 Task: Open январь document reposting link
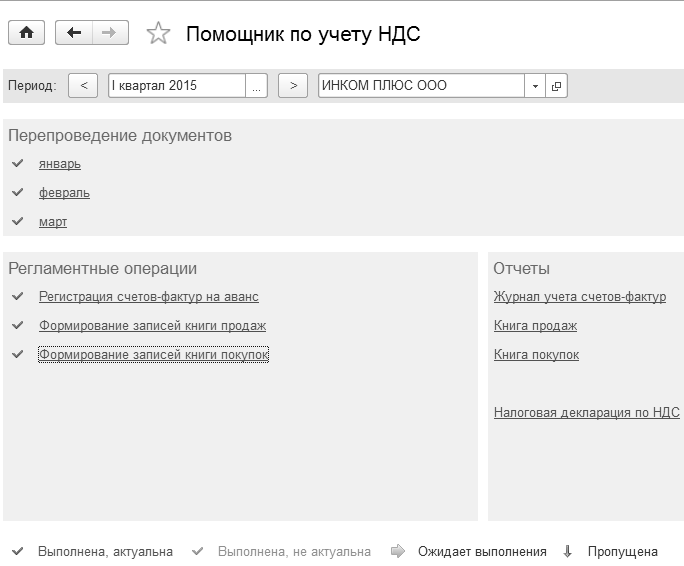[x=60, y=164]
